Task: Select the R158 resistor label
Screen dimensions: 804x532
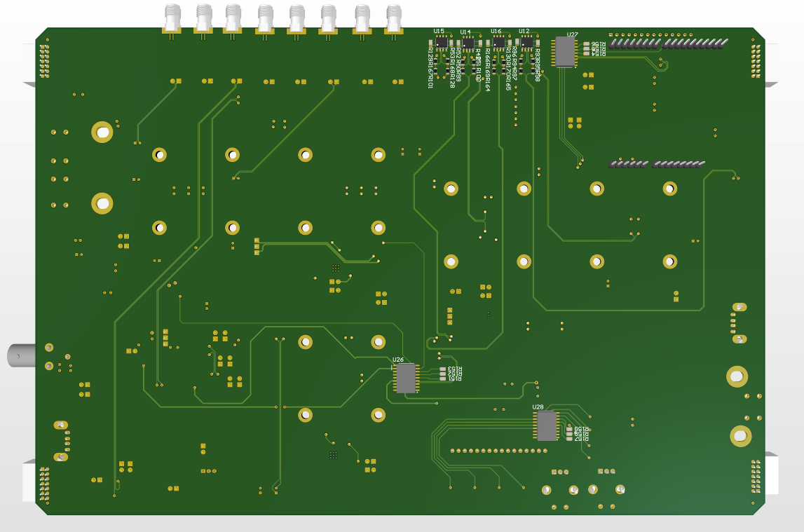Action: [x=582, y=434]
